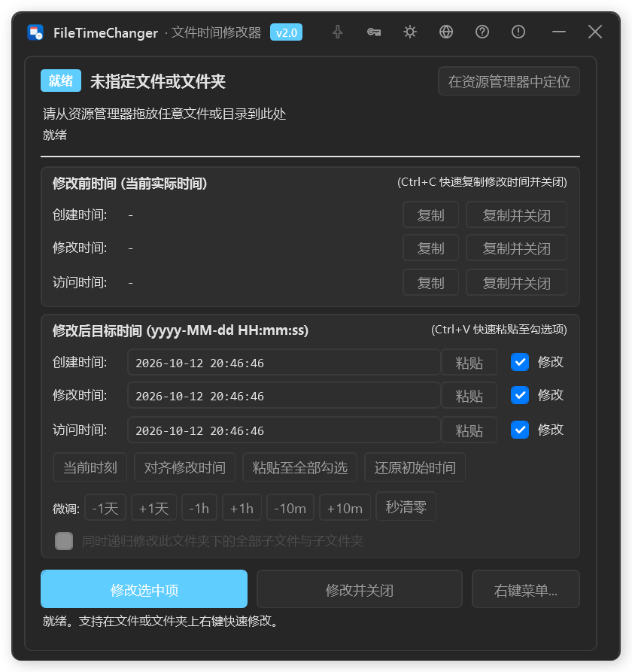
Task: Add one day with +1天
Action: click(153, 507)
